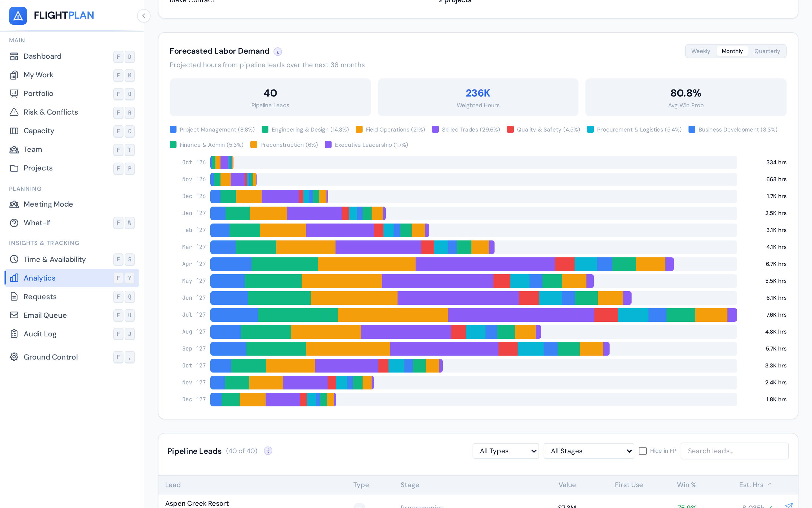
Task: Toggle the Hide in FP checkbox
Action: (643, 451)
